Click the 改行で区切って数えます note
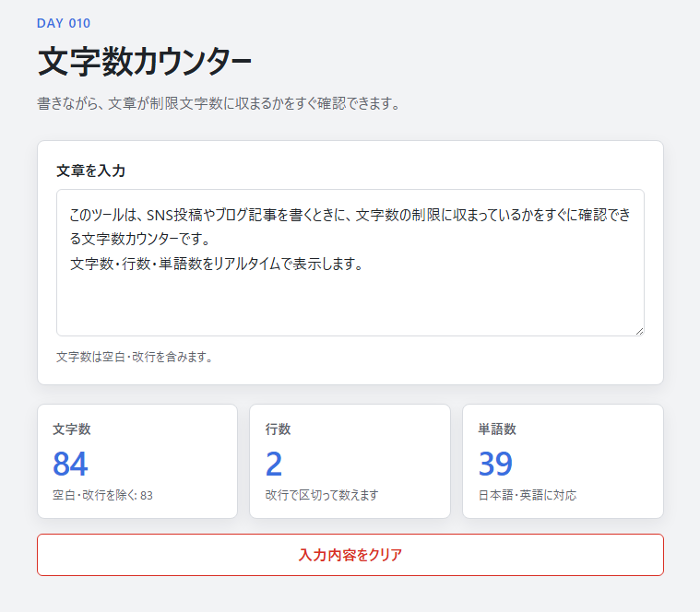Screen dimensions: 700x612 tap(322, 495)
